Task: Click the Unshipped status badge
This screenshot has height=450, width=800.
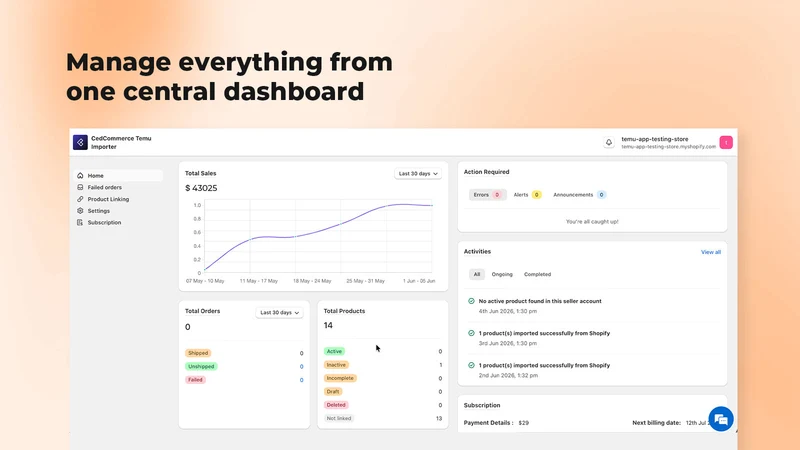Action: point(201,366)
